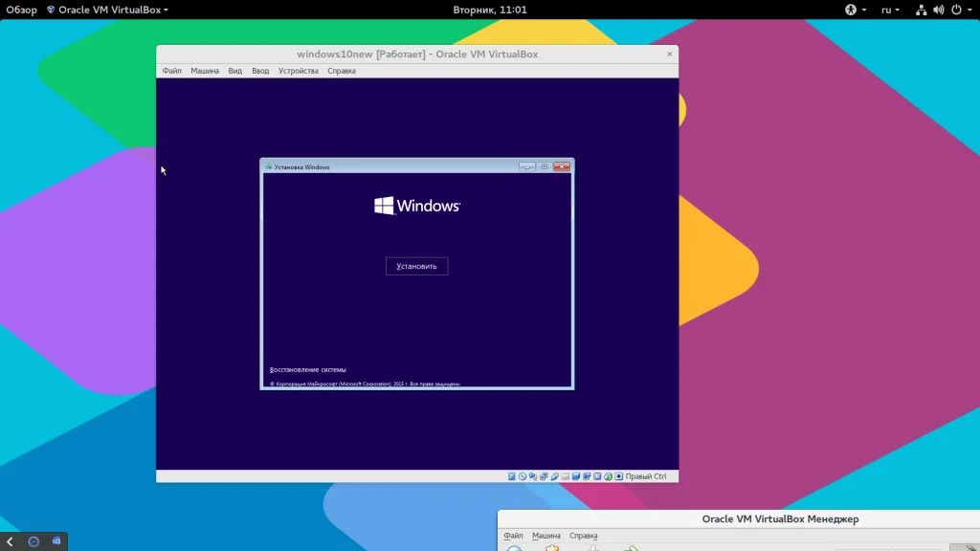Click the keyboard capture arrow icon beside Правый Ctrl
Image resolution: width=980 pixels, height=551 pixels.
[618, 476]
